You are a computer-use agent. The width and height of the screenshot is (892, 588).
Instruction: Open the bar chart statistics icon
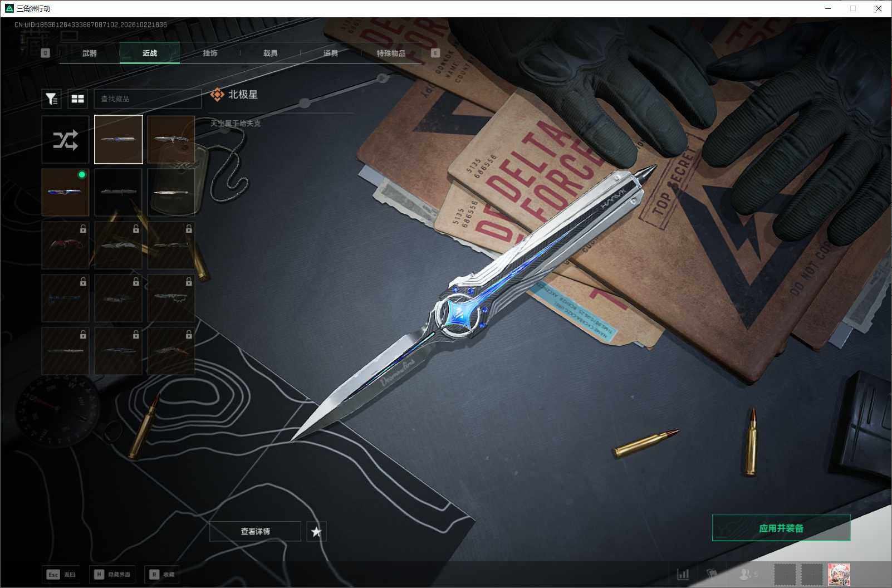(683, 574)
